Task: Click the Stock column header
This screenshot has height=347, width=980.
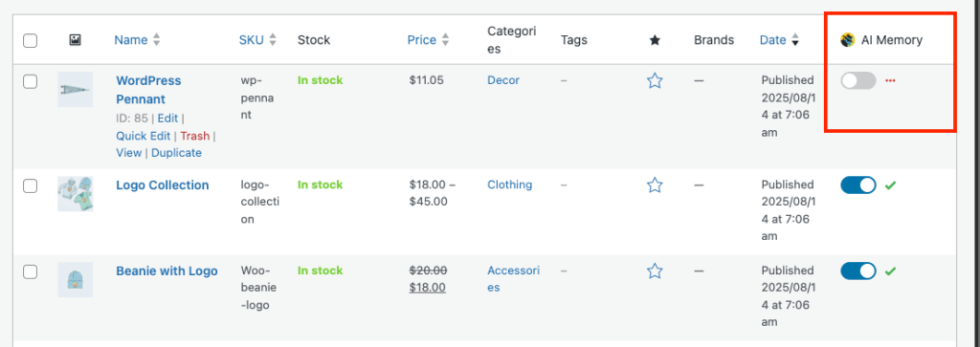Action: pos(314,40)
